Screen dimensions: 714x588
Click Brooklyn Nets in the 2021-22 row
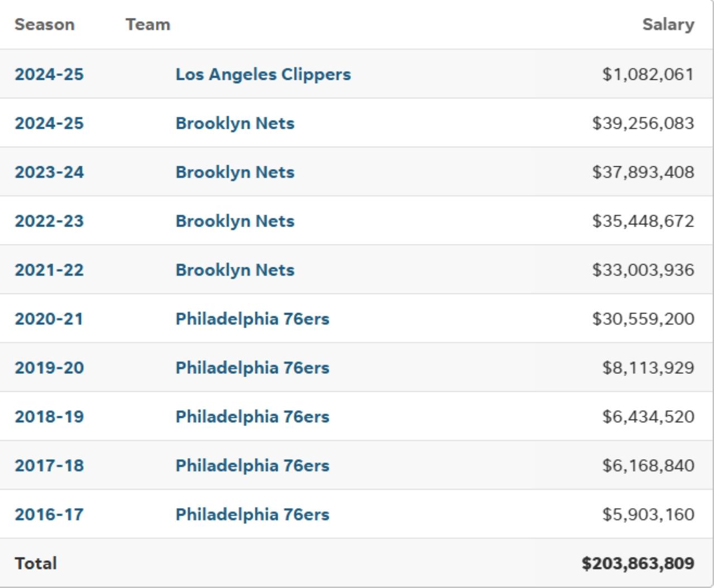click(x=235, y=270)
